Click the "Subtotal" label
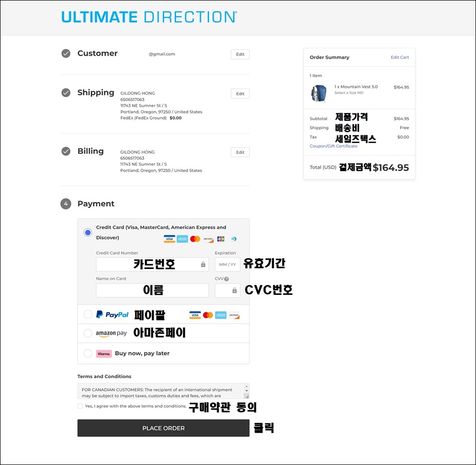Image resolution: width=476 pixels, height=465 pixels. (x=318, y=119)
